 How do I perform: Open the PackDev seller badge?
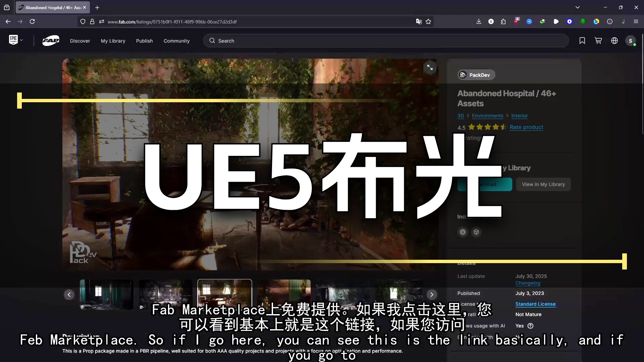(x=476, y=75)
